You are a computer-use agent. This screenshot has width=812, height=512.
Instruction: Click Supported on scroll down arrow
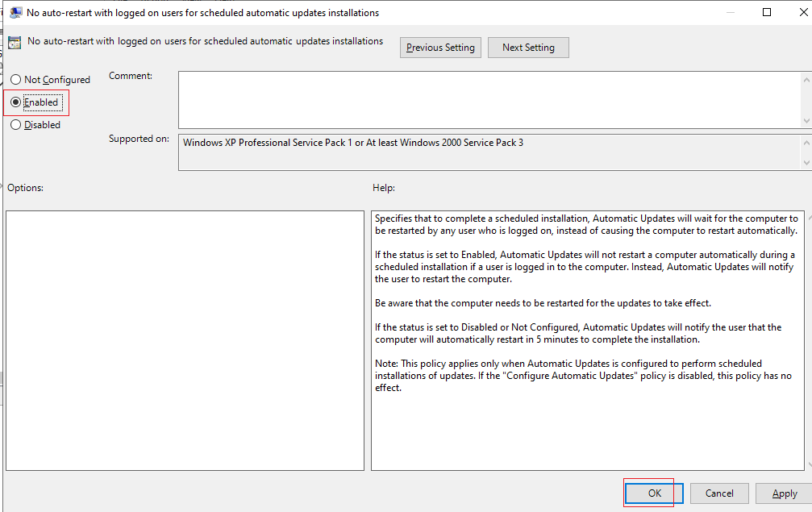click(x=806, y=163)
